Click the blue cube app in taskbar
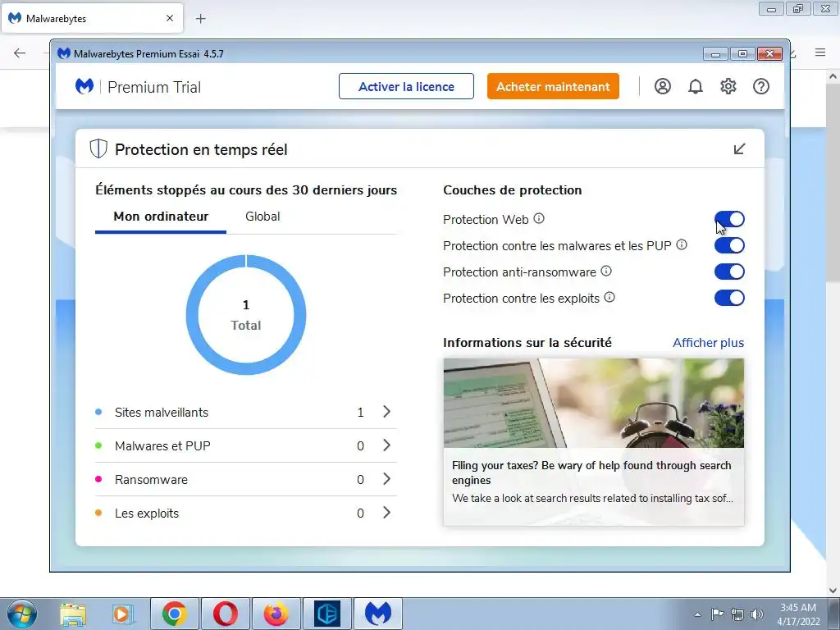Viewport: 840px width, 630px height. tap(326, 614)
